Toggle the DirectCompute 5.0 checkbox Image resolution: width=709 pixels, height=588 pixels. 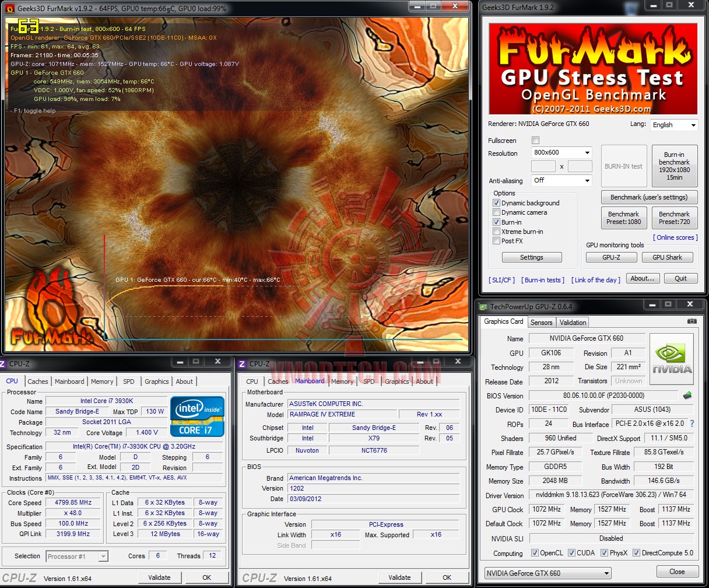point(637,553)
